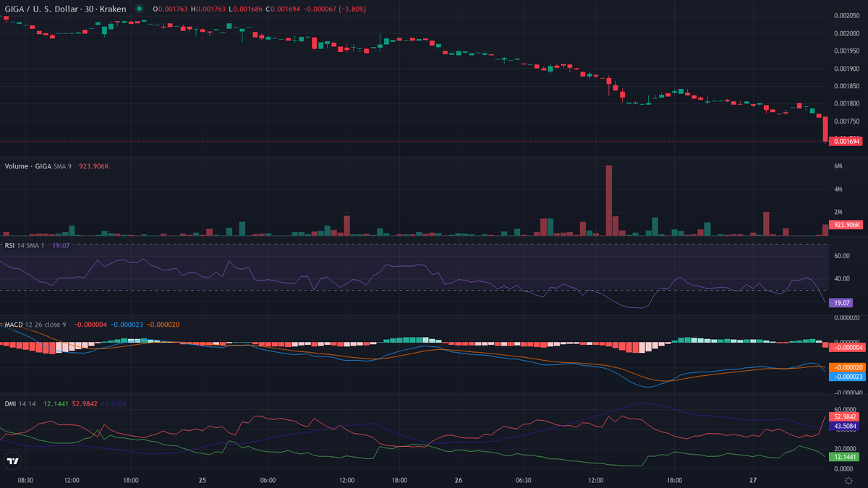The image size is (868, 488).
Task: Open the GIGA / U. S. Dollar symbol title
Action: 65,9
